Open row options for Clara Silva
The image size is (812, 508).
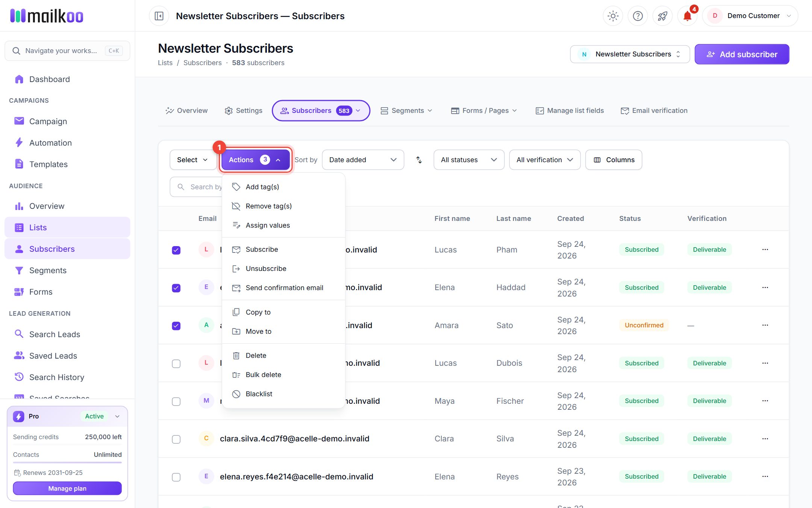pos(765,439)
